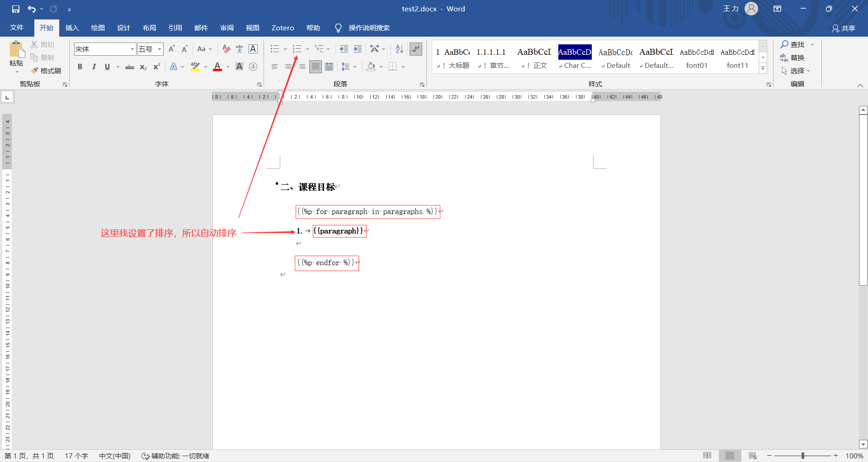Click the 替换 (Replace) command

[x=797, y=57]
